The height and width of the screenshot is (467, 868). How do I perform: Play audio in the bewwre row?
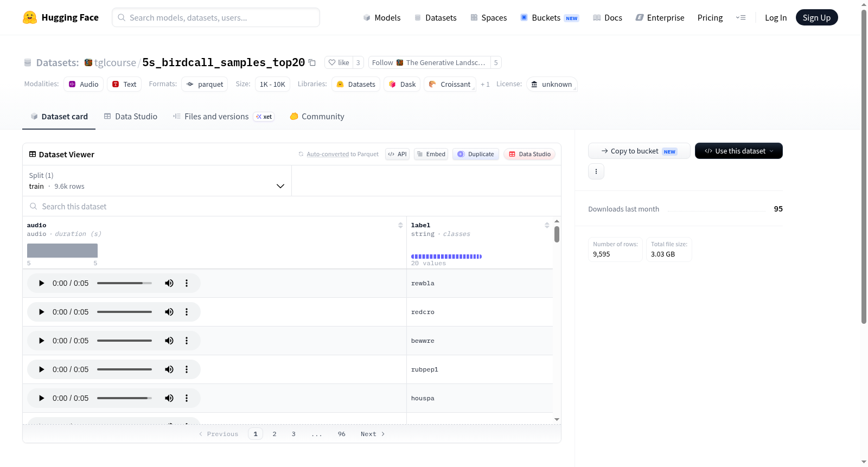click(42, 341)
